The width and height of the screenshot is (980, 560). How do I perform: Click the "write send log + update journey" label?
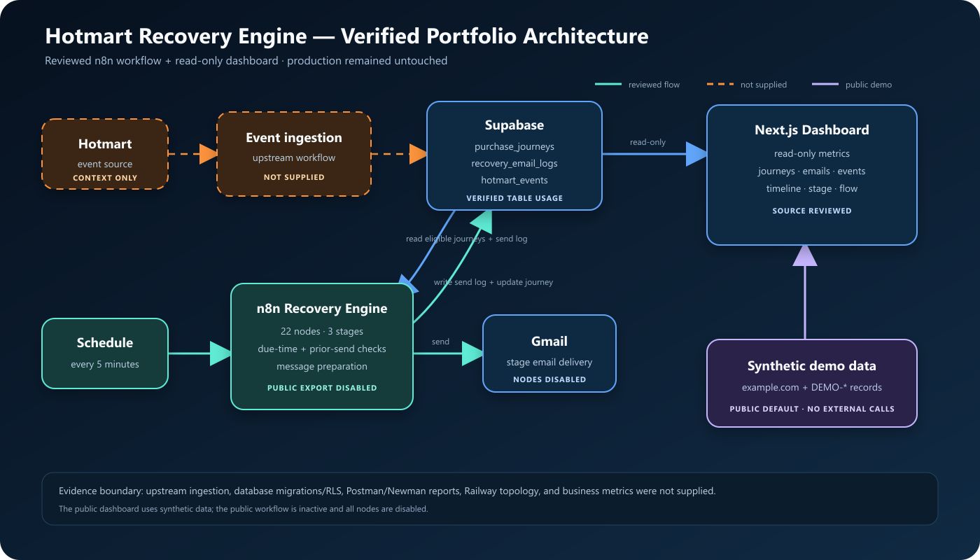(x=493, y=282)
